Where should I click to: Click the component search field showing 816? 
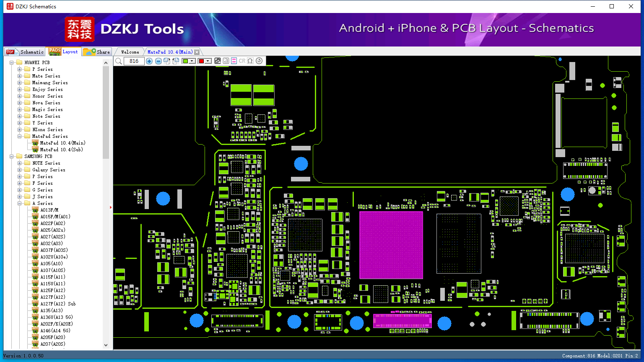(x=134, y=61)
